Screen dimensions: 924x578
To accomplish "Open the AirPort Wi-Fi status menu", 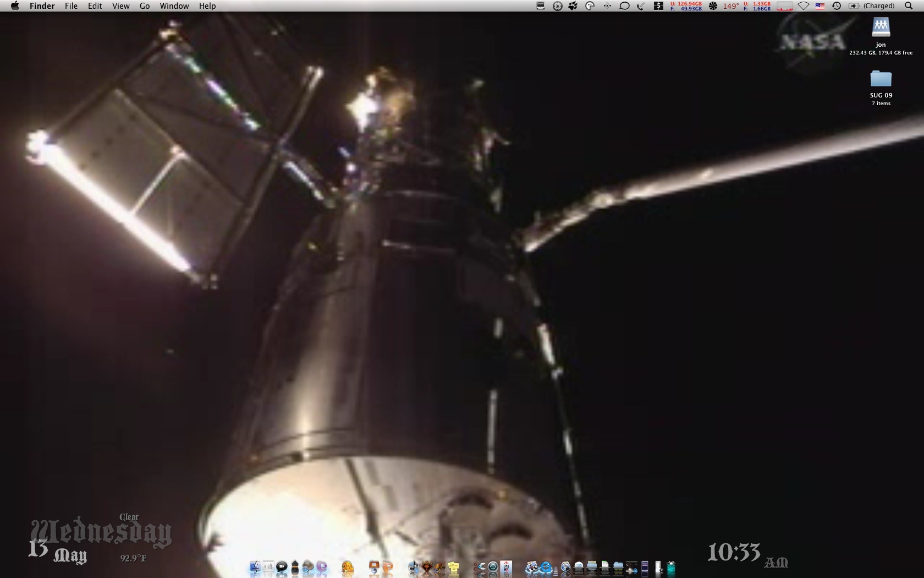I will (804, 6).
